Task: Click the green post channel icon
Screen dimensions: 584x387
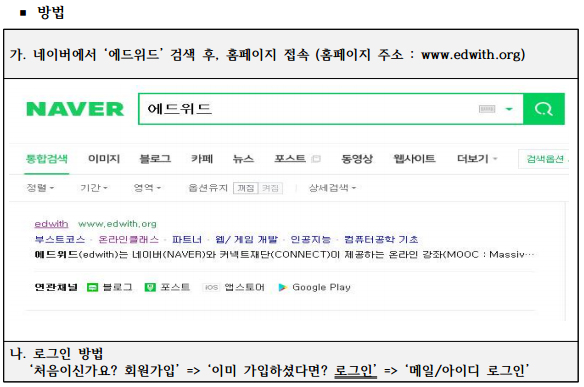Action: point(150,287)
